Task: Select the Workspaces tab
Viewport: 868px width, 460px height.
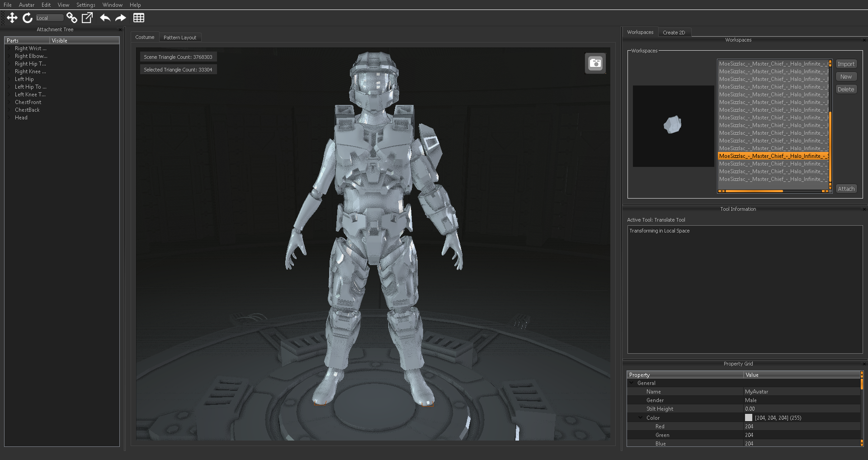Action: (x=640, y=32)
